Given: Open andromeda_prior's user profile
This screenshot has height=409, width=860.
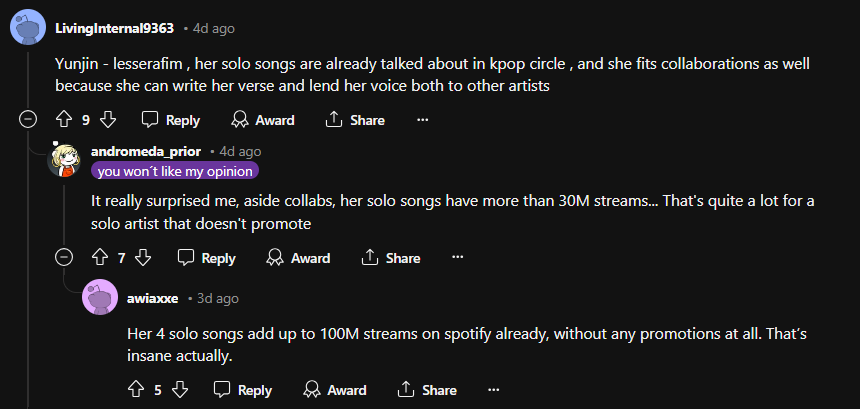Looking at the screenshot, I should coord(146,151).
